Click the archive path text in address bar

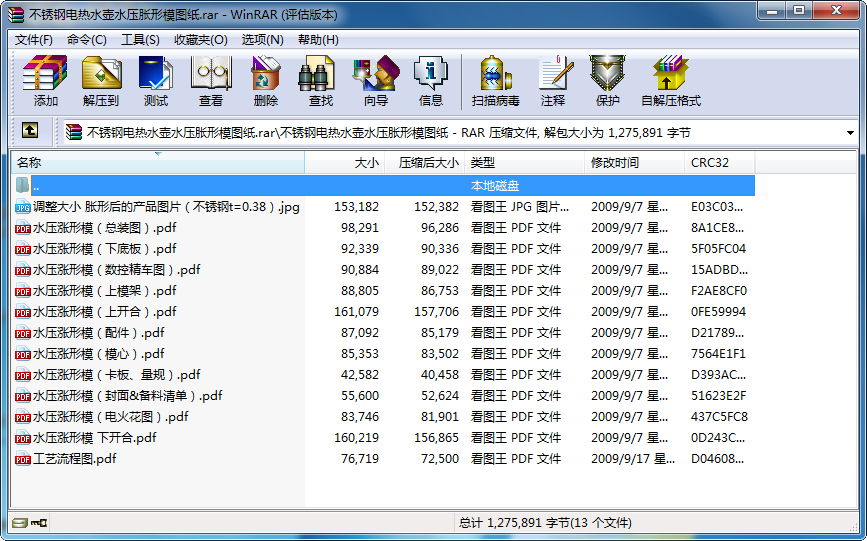389,133
